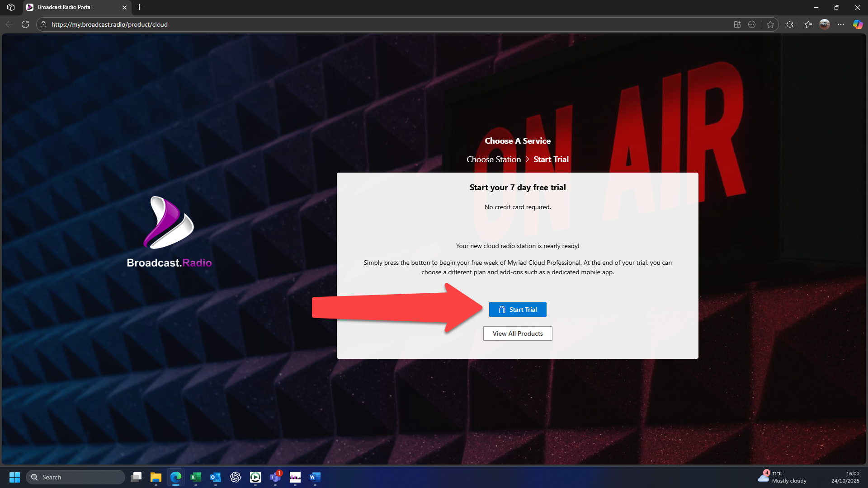Open browser Settings and more menu
This screenshot has height=488, width=868.
[x=841, y=24]
